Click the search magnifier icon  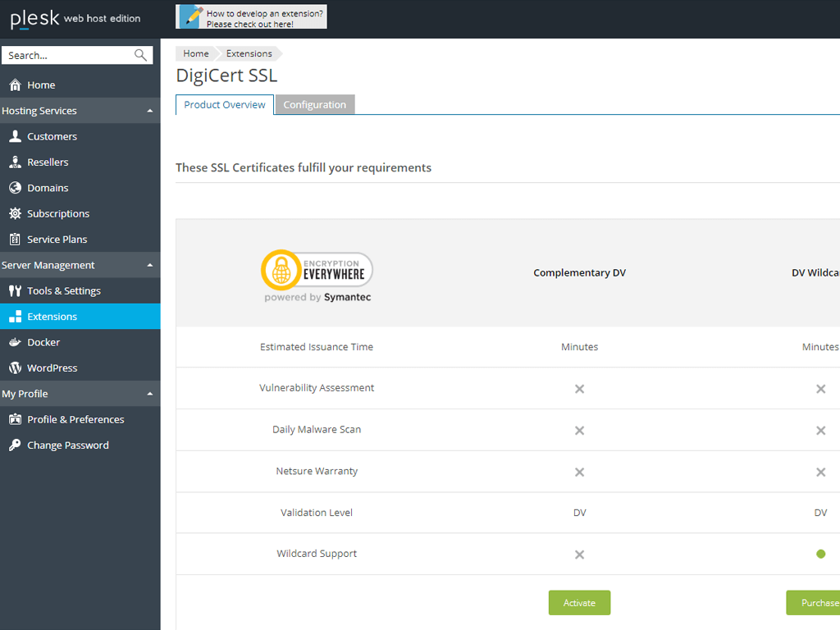point(141,56)
